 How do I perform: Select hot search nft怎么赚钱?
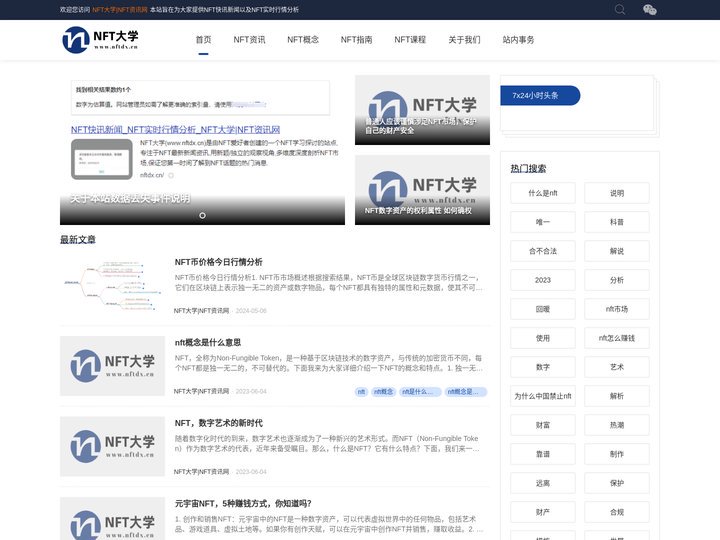(617, 338)
